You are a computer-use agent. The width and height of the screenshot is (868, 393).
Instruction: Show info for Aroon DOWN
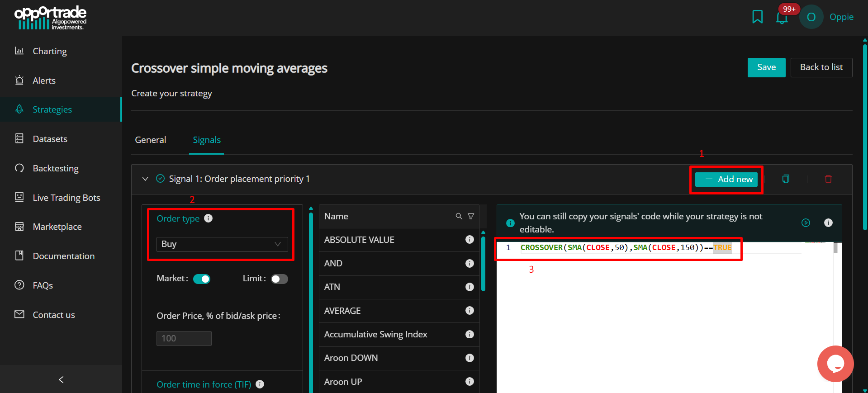coord(470,358)
